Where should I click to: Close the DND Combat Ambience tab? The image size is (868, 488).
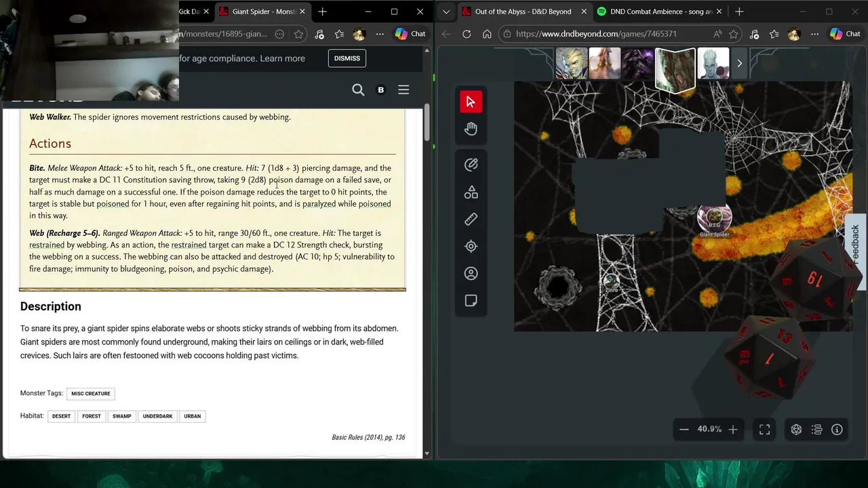pos(719,12)
